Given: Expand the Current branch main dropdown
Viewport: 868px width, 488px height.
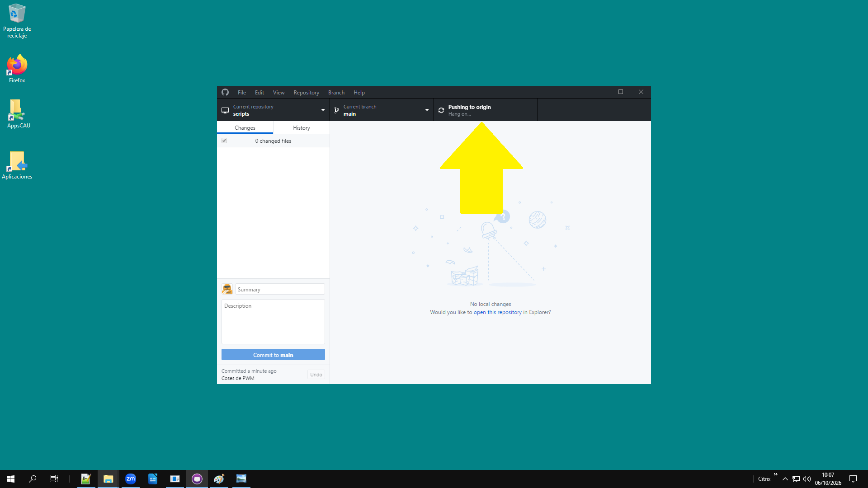Looking at the screenshot, I should coord(382,110).
